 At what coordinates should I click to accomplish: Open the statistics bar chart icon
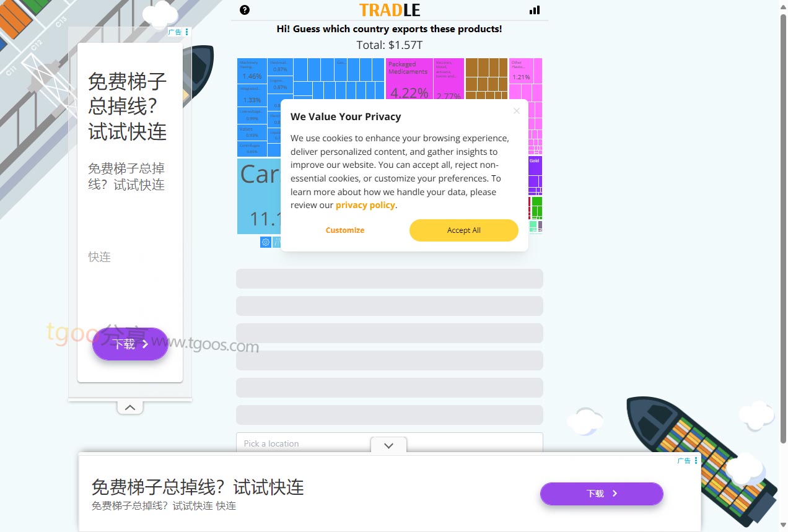pos(534,10)
